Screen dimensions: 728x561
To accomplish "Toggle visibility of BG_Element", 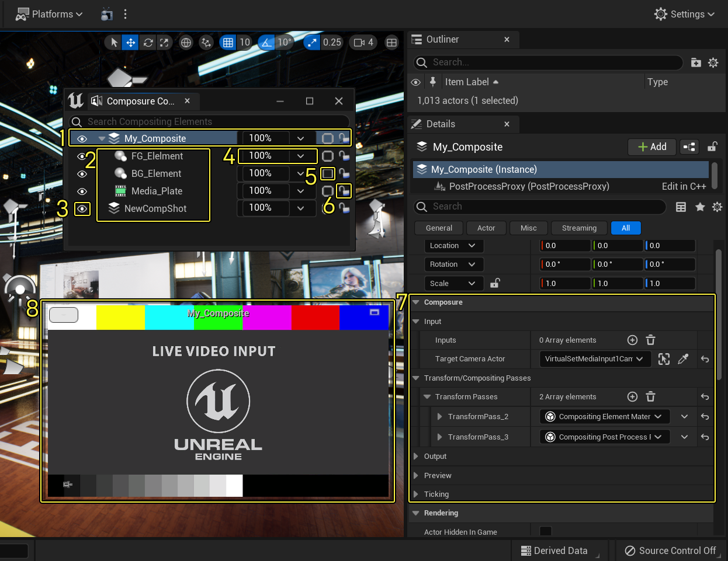I will pos(82,174).
